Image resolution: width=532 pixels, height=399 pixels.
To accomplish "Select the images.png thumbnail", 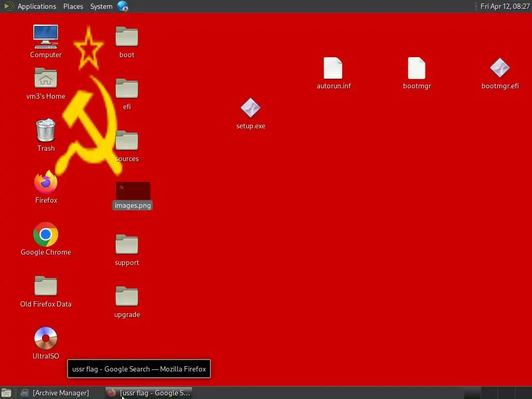I will [x=133, y=191].
